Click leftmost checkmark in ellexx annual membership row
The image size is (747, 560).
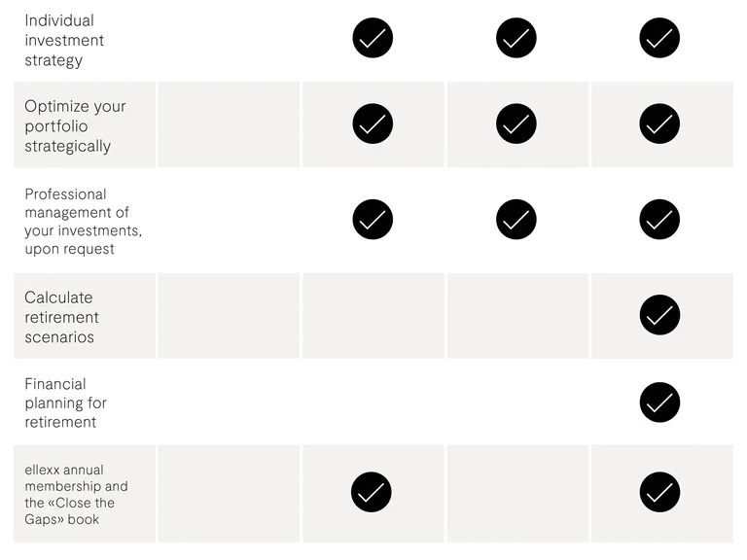coord(372,492)
